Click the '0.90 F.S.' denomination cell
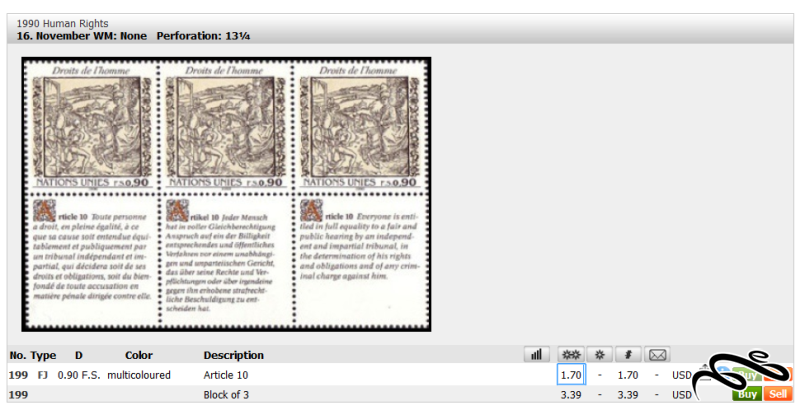The height and width of the screenshot is (410, 800). point(79,375)
